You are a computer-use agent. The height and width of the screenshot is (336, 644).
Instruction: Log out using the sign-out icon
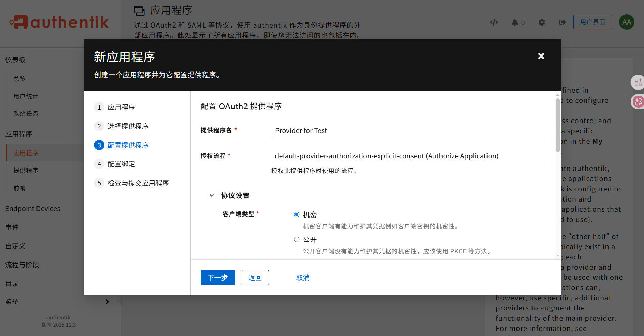[562, 22]
